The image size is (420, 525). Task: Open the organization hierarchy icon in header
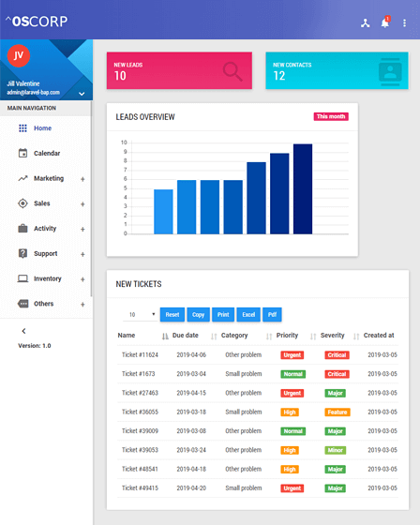point(365,23)
